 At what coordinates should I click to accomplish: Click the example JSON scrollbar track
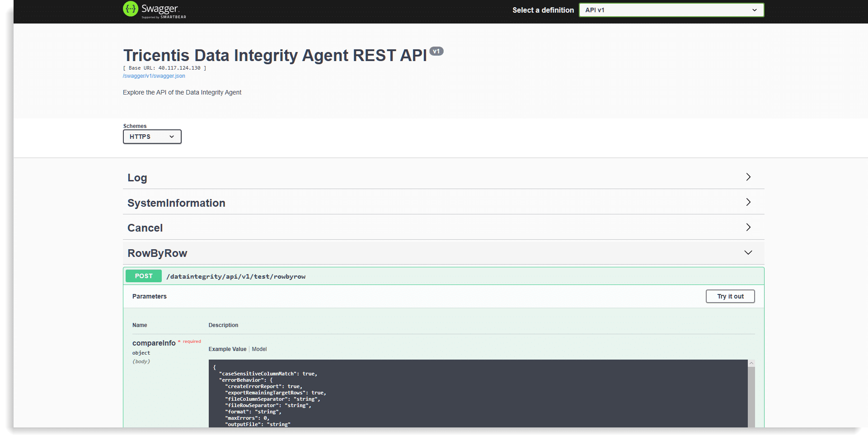(x=751, y=397)
